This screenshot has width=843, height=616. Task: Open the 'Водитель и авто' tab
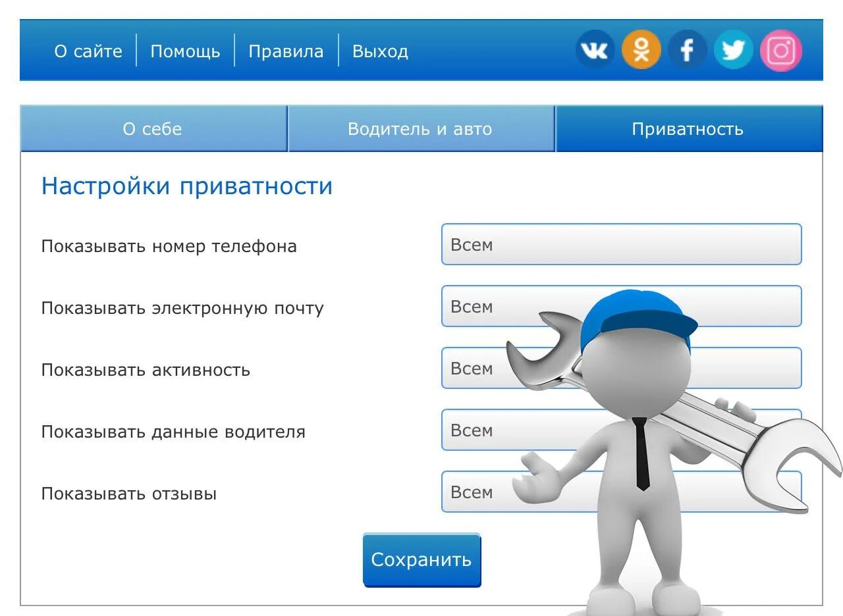(420, 129)
